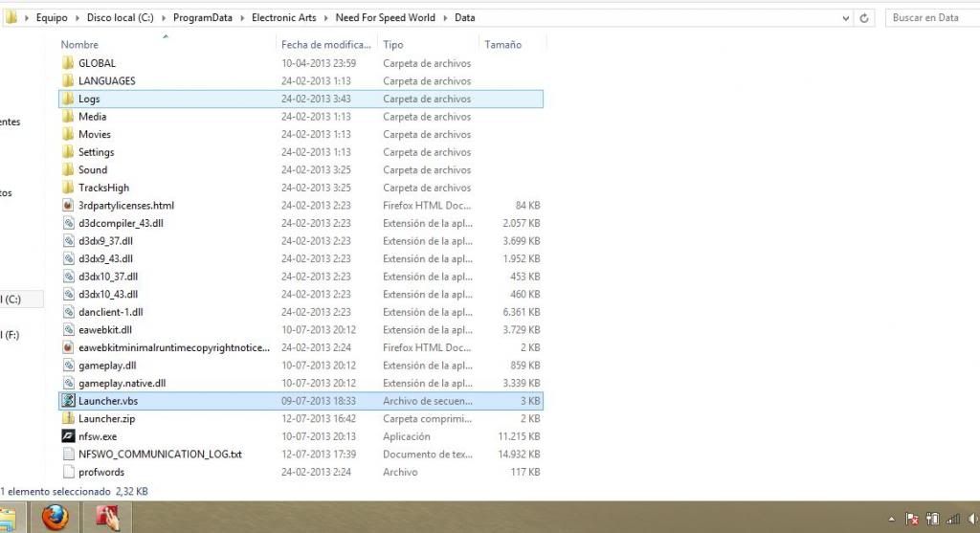The image size is (980, 533).
Task: Click the 10-04-2013 23:59 date cell
Action: [319, 63]
